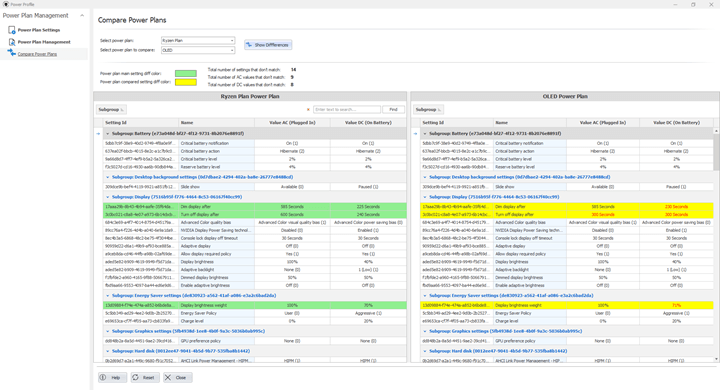The height and width of the screenshot is (390, 720).
Task: Click the Help button
Action: click(112, 378)
